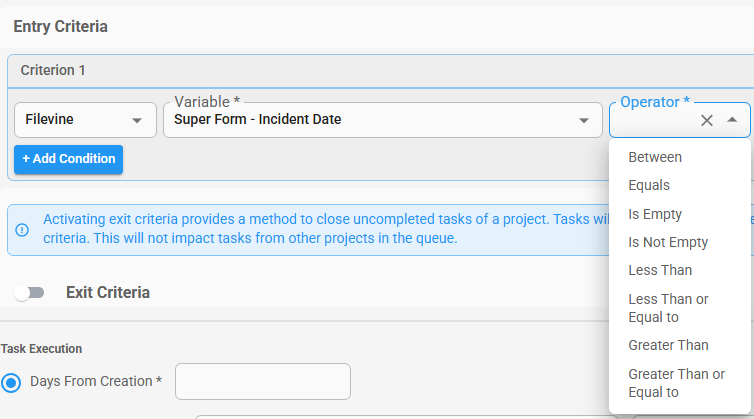
Task: Click the Days From Creation input field
Action: pos(263,381)
